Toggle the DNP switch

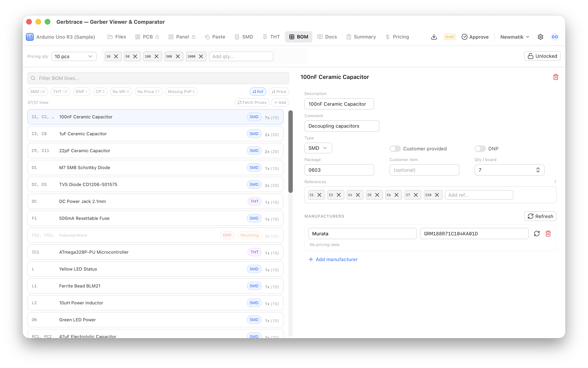point(480,149)
